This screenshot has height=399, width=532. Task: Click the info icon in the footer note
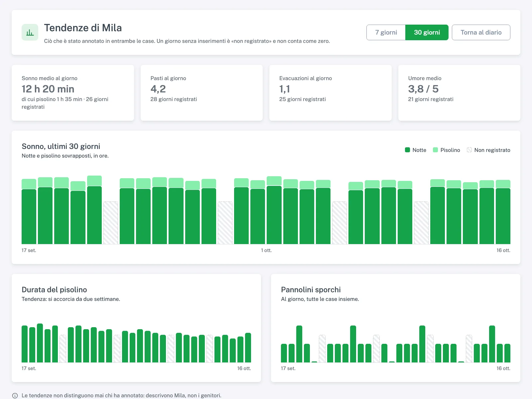[15, 396]
